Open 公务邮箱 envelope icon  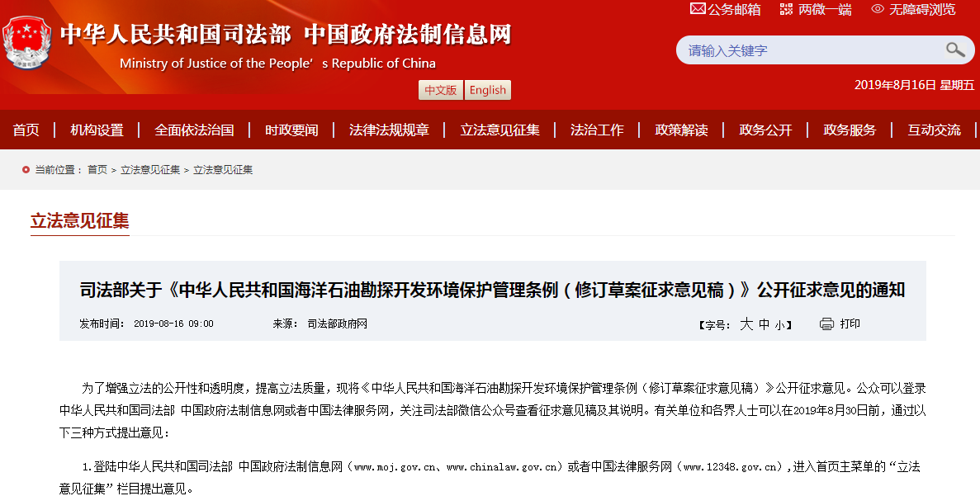point(698,9)
